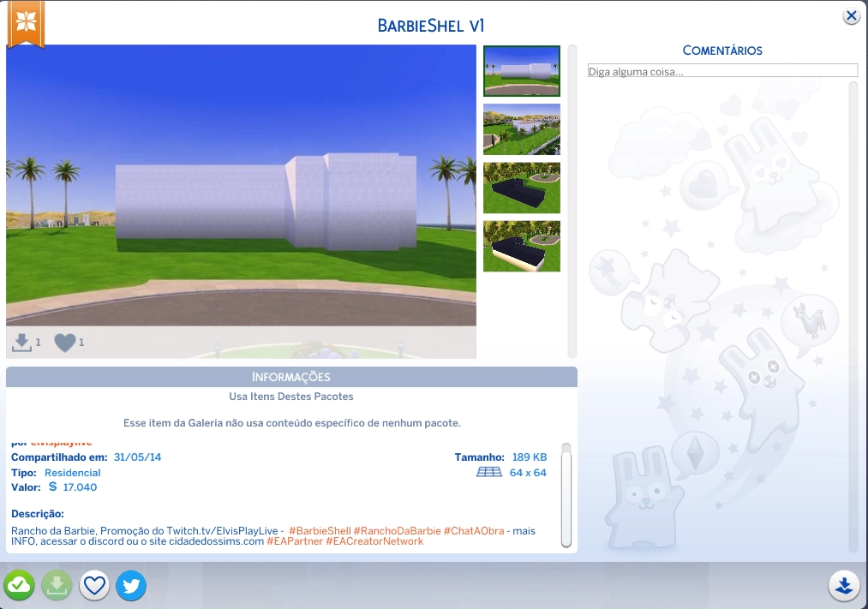Show the second thumbnail with the aerial view
The height and width of the screenshot is (609, 868).
click(521, 129)
